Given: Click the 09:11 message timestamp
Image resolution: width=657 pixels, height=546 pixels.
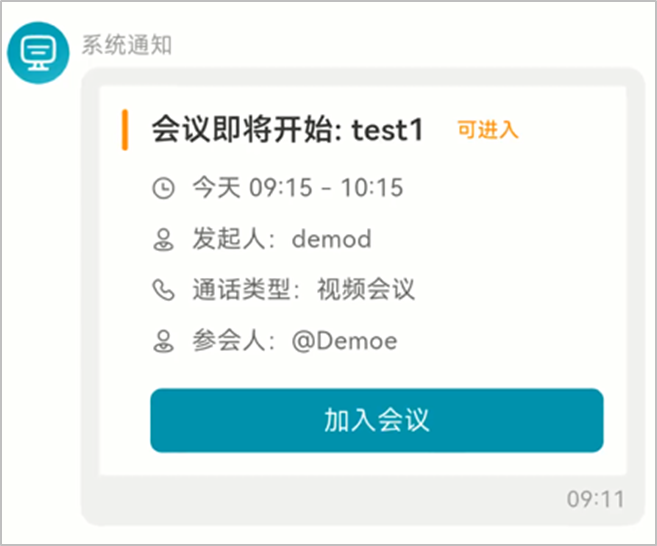Looking at the screenshot, I should click(x=595, y=499).
